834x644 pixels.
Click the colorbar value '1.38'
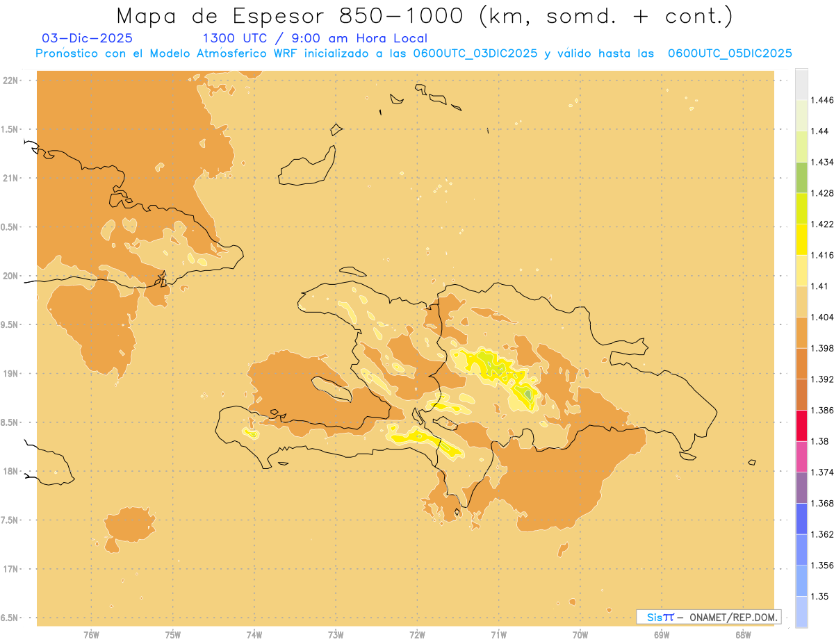[821, 441]
